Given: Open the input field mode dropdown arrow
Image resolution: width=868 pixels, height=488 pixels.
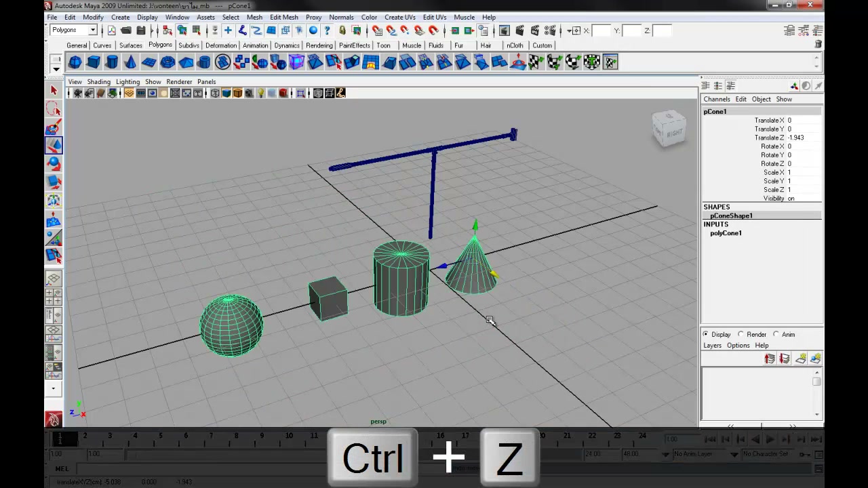Looking at the screenshot, I should 569,30.
